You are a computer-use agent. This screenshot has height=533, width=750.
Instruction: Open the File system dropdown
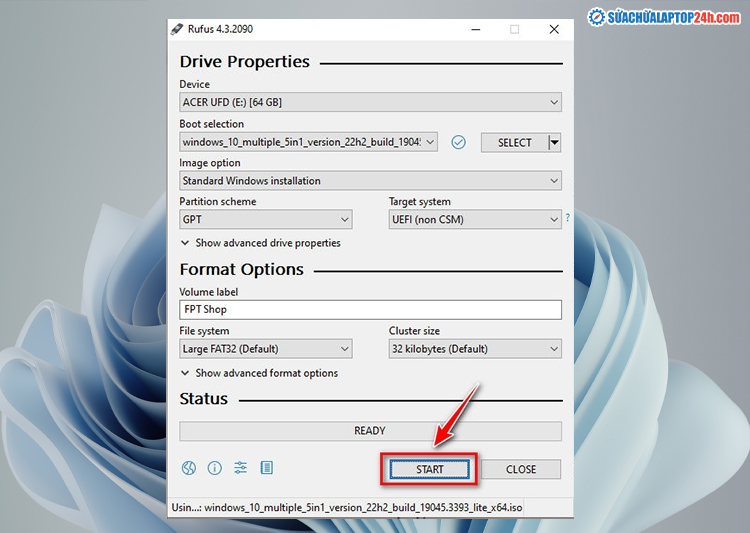pyautogui.click(x=265, y=349)
